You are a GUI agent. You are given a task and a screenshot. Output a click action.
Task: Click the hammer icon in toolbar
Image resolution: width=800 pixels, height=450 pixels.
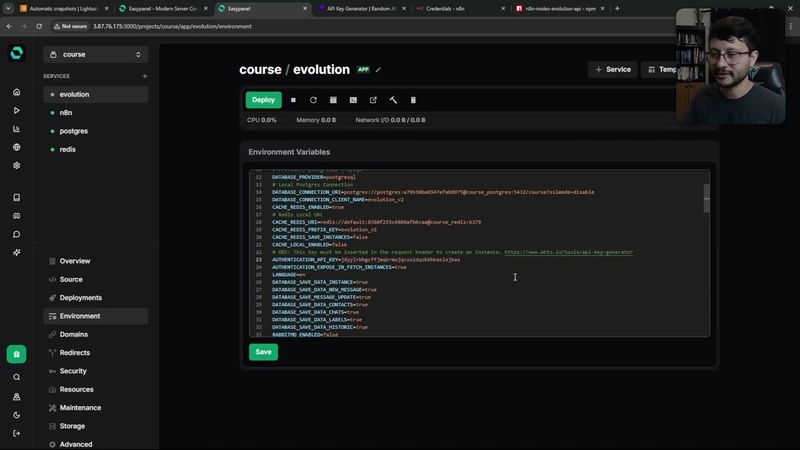393,100
